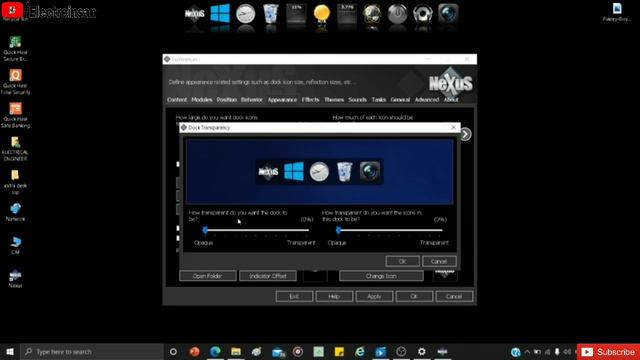Open the About tab in Preferences
Image resolution: width=640 pixels, height=360 pixels.
pyautogui.click(x=451, y=100)
